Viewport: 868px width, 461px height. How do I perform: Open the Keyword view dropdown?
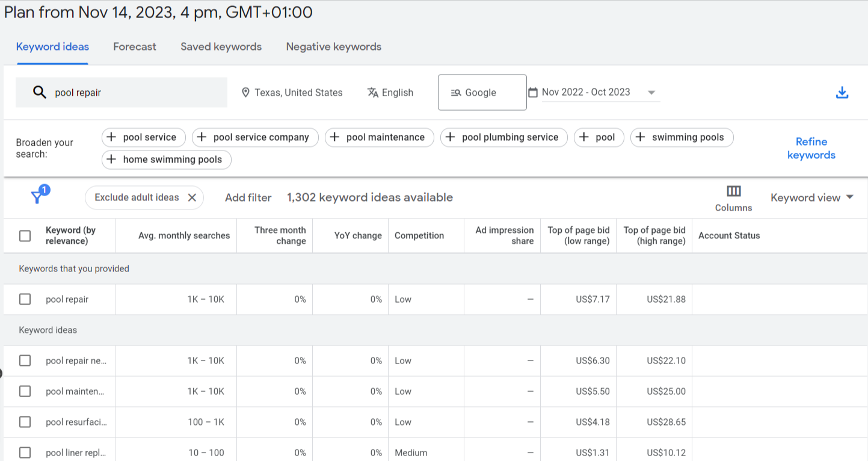pyautogui.click(x=812, y=197)
